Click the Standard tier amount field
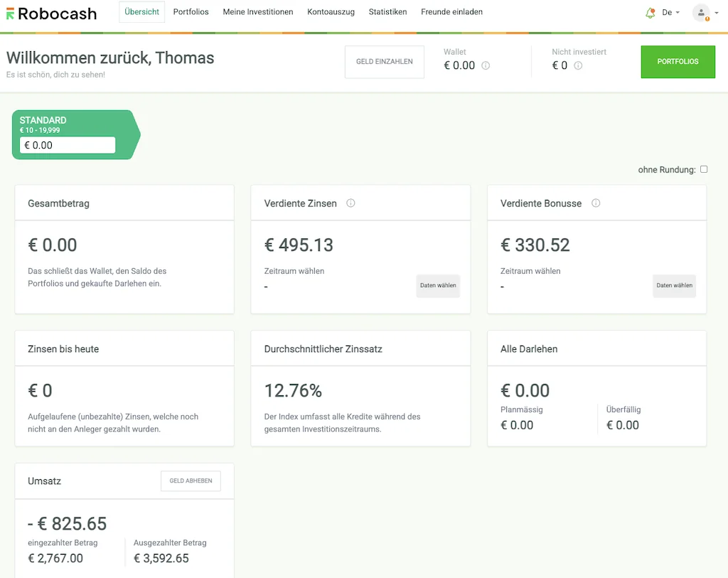Screen dimensions: 728x578 tap(68, 145)
